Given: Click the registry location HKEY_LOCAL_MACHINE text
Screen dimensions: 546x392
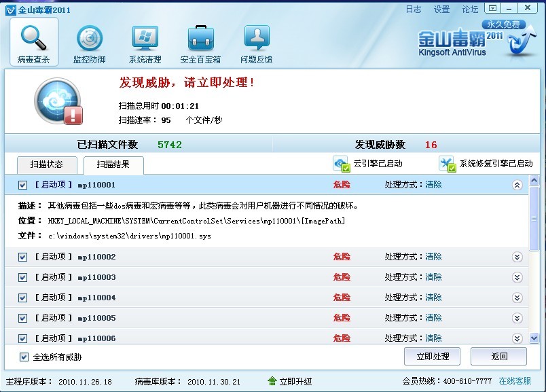Looking at the screenshot, I should 196,221.
